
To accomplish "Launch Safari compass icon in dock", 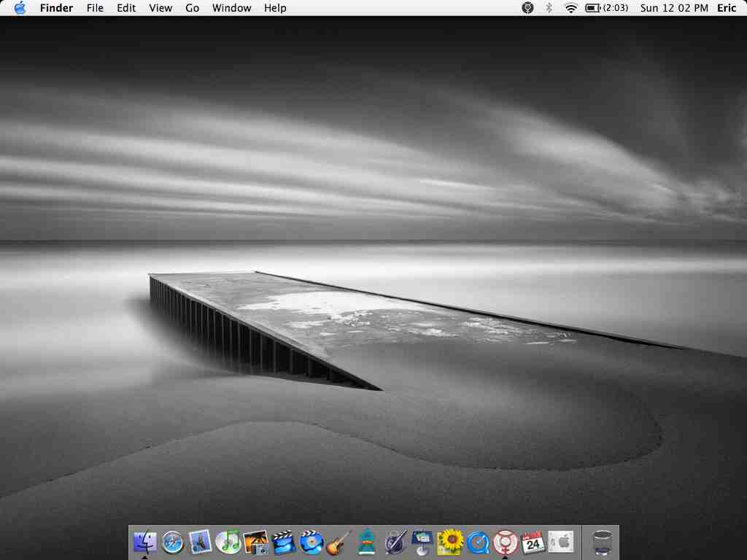I will click(172, 542).
